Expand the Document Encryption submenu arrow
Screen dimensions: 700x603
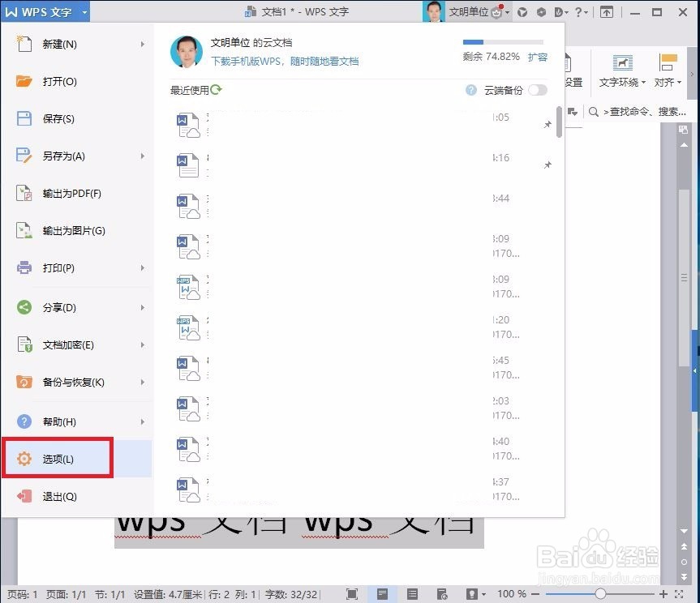click(x=143, y=344)
